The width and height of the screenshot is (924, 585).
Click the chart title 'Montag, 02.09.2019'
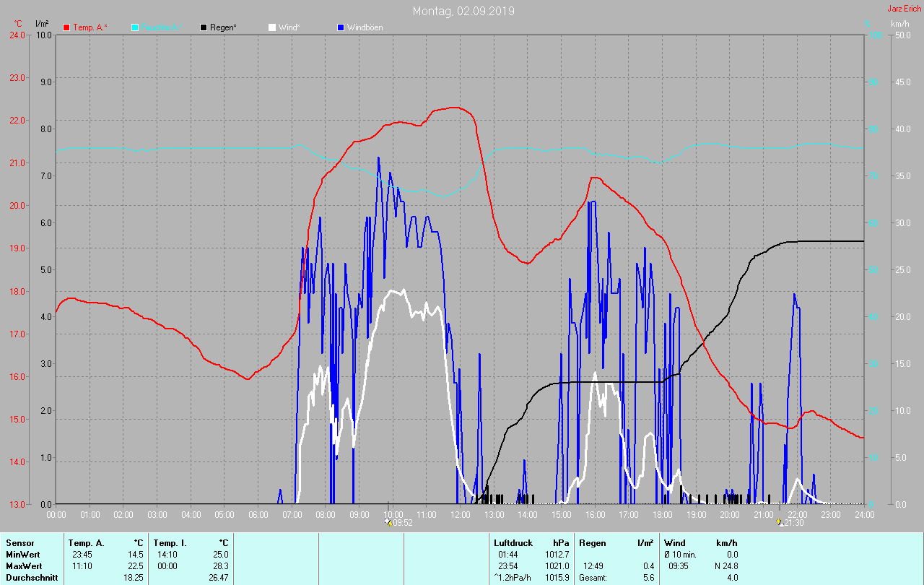(x=463, y=11)
